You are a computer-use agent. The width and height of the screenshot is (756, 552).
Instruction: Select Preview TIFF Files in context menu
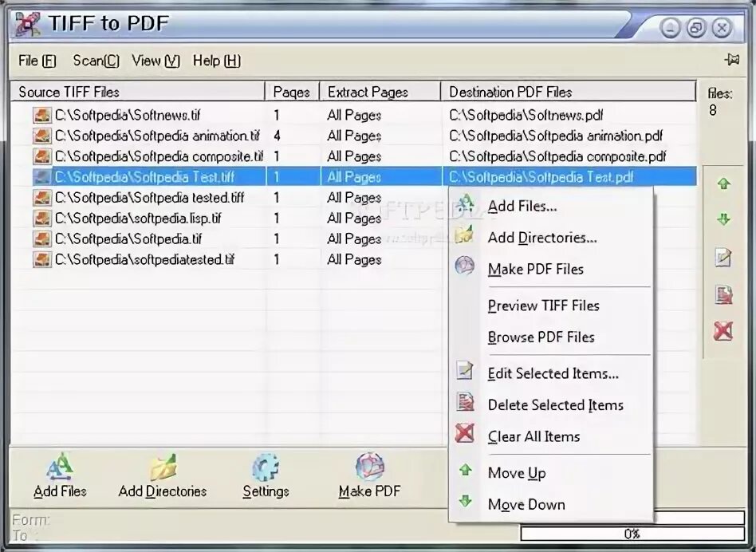click(x=550, y=306)
